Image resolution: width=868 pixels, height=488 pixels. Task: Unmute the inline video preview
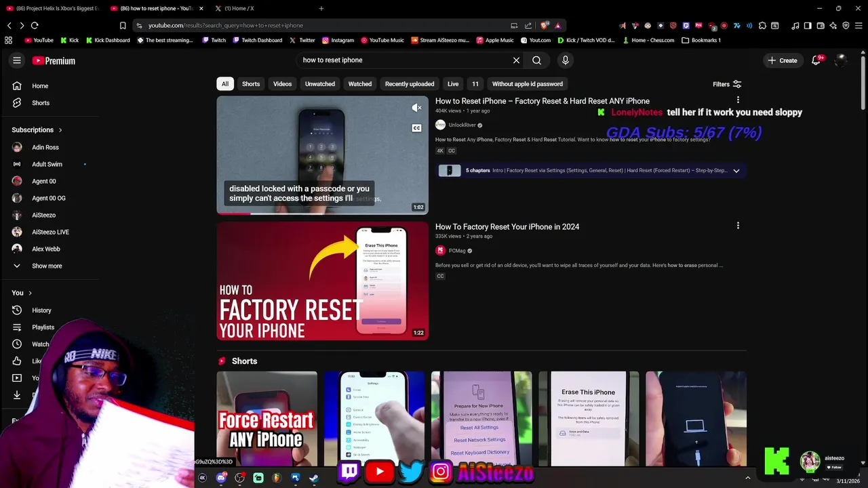pos(416,107)
